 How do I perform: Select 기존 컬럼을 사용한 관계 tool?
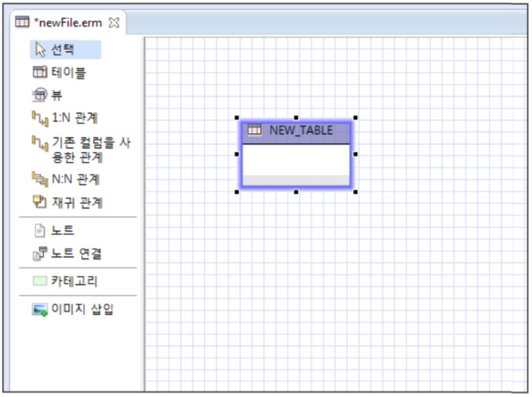pos(81,149)
